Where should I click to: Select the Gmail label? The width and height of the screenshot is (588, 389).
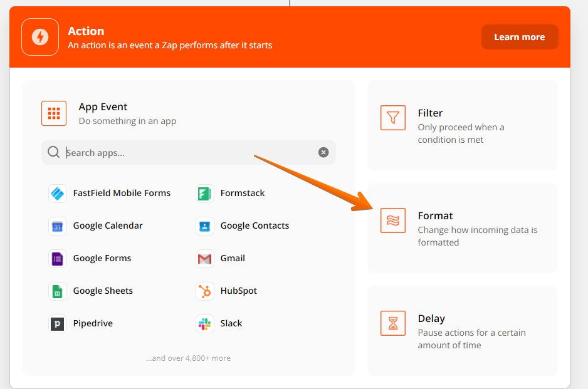233,258
